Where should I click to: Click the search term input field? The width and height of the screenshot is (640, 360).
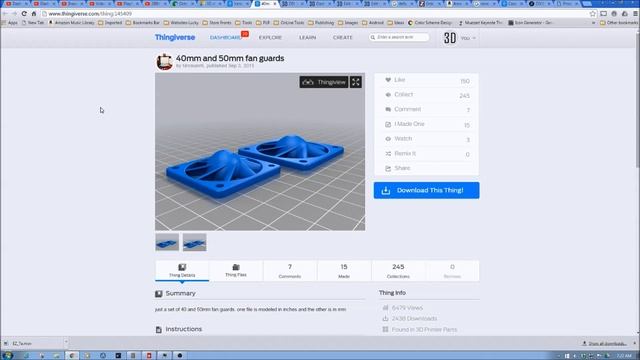[x=399, y=37]
